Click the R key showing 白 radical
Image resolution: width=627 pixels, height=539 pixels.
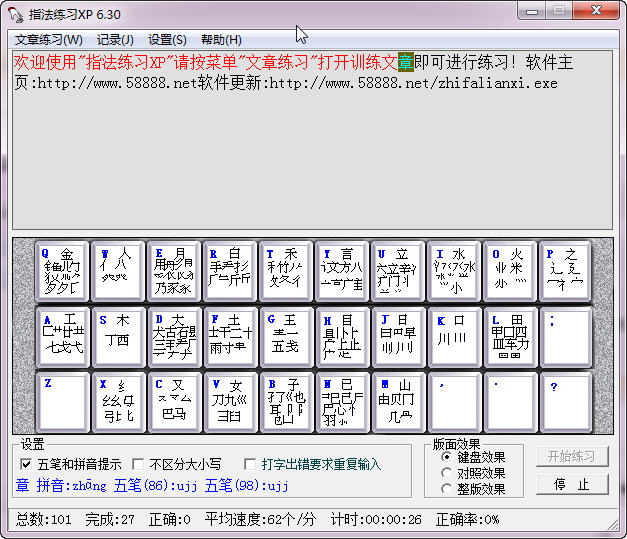click(230, 271)
